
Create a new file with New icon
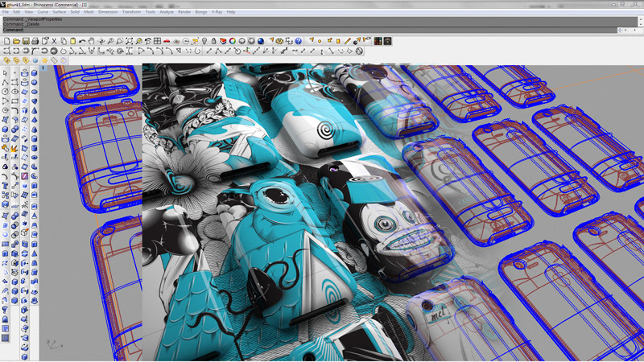[x=7, y=41]
